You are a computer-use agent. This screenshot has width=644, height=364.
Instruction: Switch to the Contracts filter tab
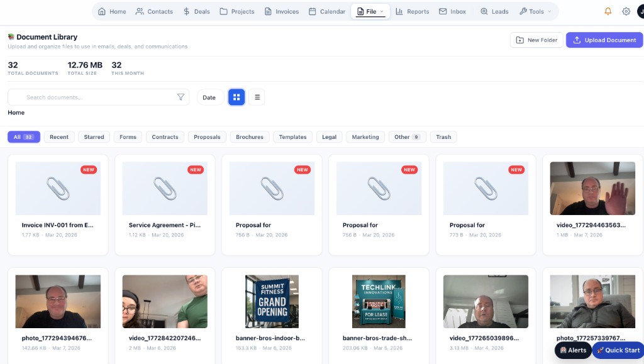point(164,136)
